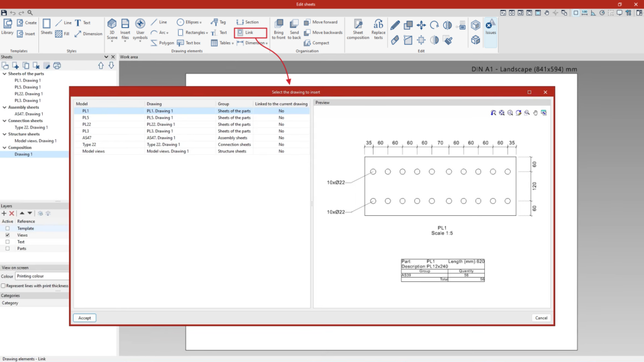The height and width of the screenshot is (362, 644).
Task: Click the Replace texts icon
Action: point(378,29)
